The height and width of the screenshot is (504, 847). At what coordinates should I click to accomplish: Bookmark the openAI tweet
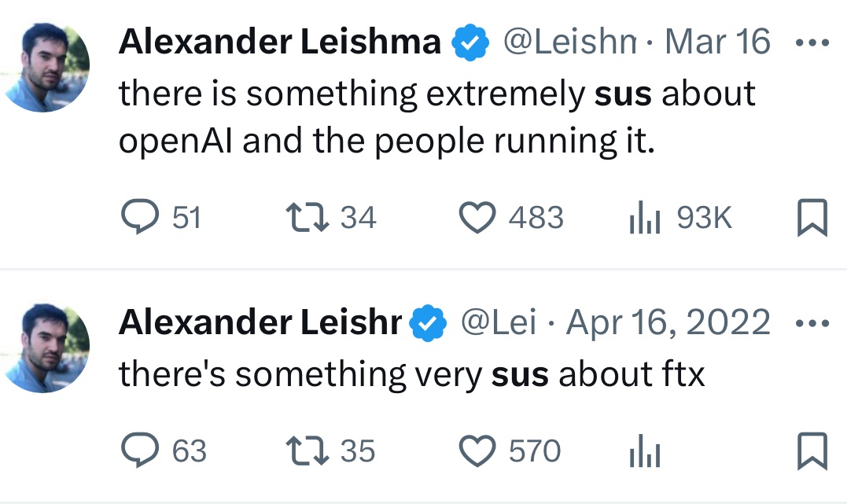pyautogui.click(x=812, y=218)
